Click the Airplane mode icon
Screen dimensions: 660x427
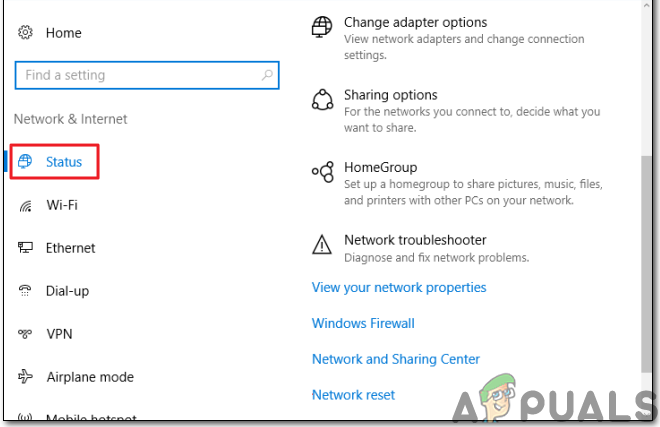pyautogui.click(x=26, y=377)
